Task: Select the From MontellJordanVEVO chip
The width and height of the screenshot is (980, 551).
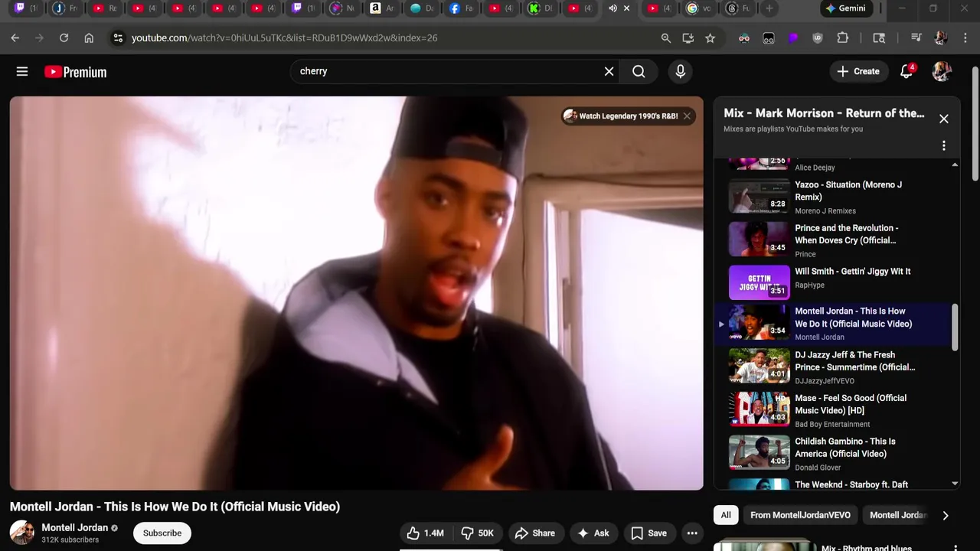Action: pyautogui.click(x=800, y=516)
